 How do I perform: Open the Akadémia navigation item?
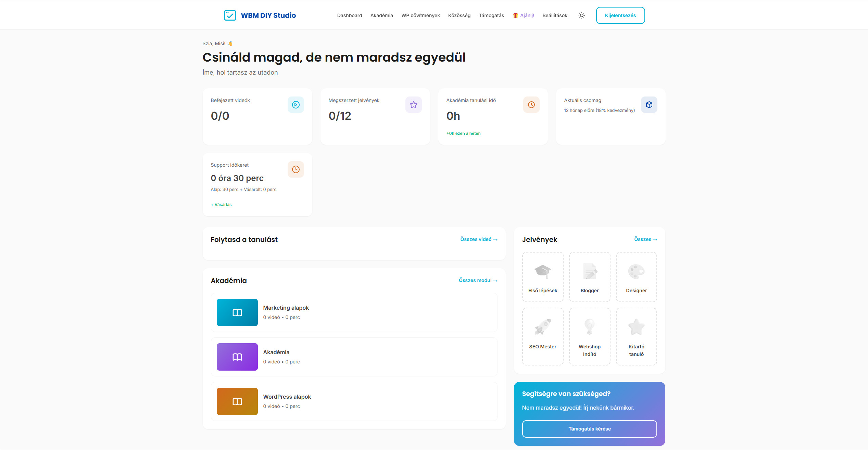click(381, 15)
